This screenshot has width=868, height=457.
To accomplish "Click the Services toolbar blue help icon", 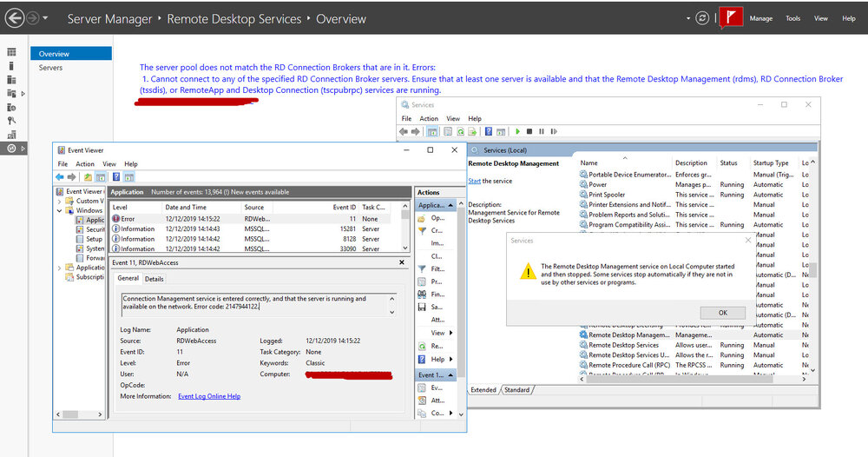I will coord(488,131).
